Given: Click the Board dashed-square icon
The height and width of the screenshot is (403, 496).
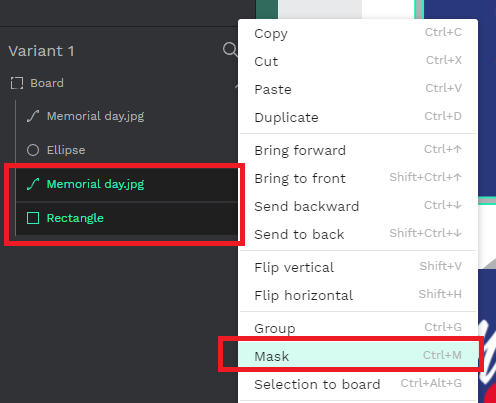Looking at the screenshot, I should [x=17, y=83].
